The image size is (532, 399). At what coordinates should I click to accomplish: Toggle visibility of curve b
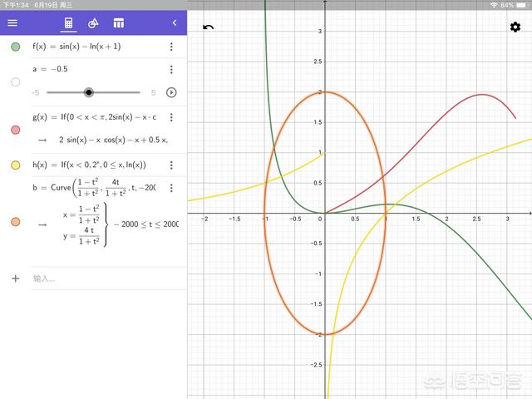[15, 222]
